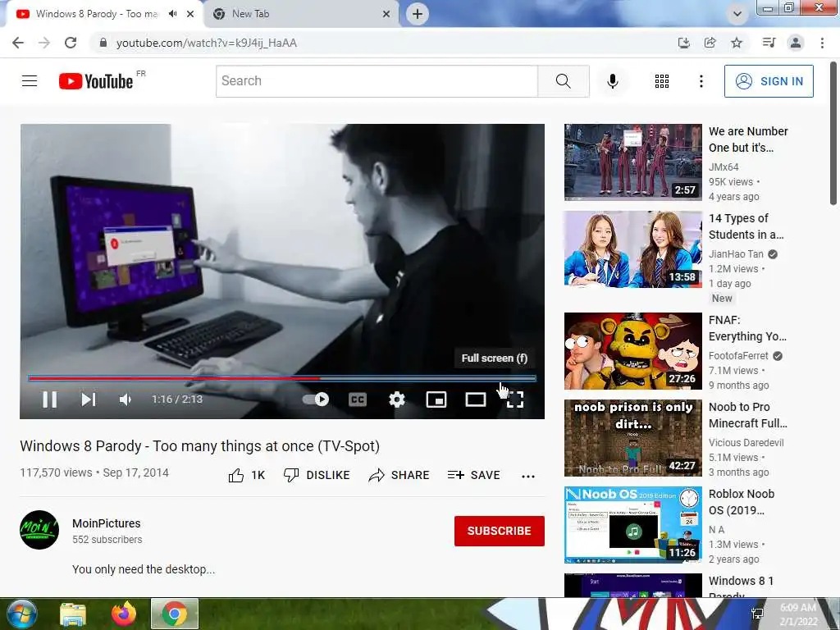Image resolution: width=840 pixels, height=630 pixels.
Task: Open '14 Types of Students' video thumbnail
Action: pyautogui.click(x=632, y=249)
